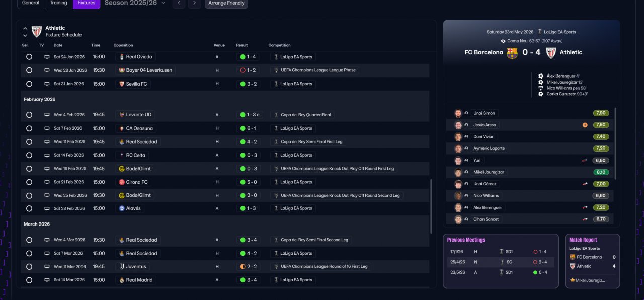Click the Arrange Friendly button
The height and width of the screenshot is (300, 644).
pyautogui.click(x=226, y=3)
